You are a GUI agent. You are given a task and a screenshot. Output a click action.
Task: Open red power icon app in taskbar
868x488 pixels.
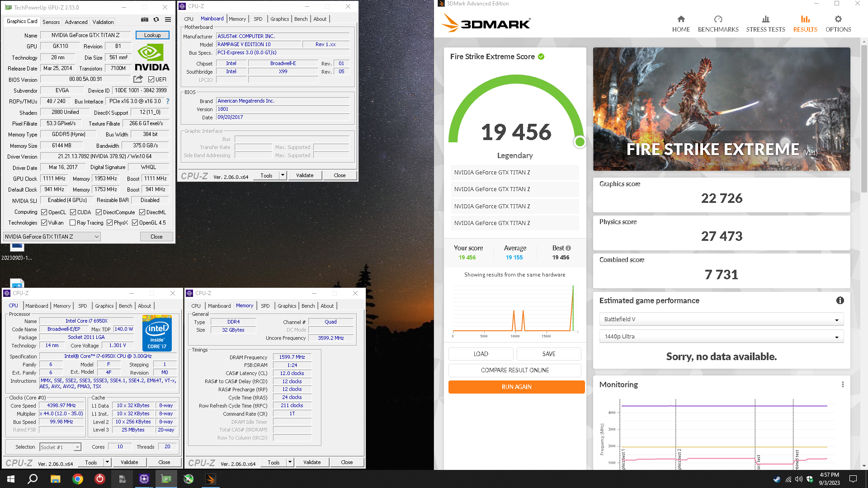(100, 479)
